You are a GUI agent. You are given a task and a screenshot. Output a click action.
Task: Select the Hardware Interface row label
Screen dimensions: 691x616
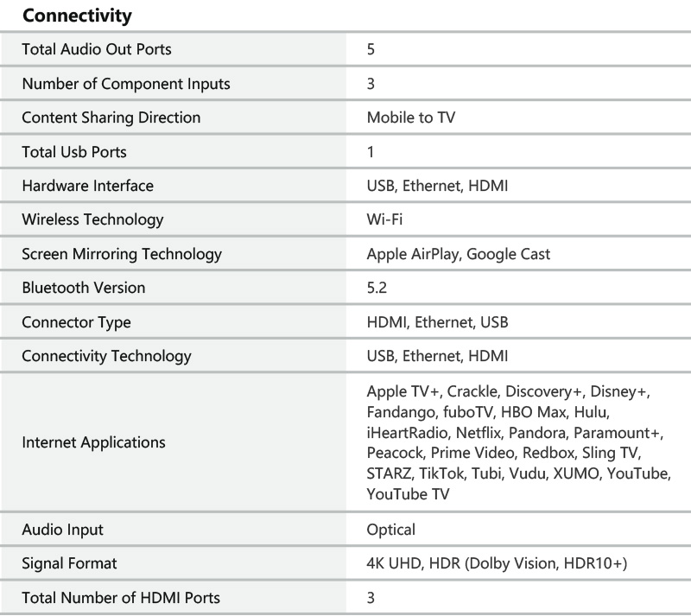[88, 186]
